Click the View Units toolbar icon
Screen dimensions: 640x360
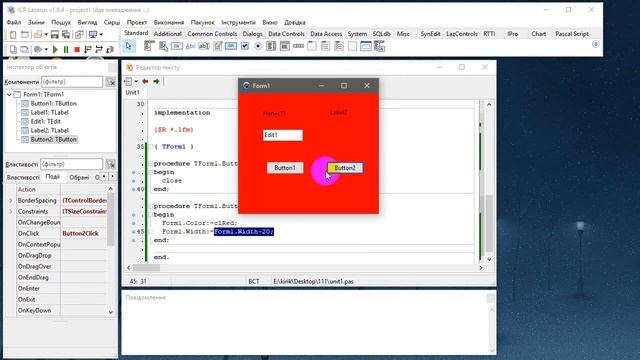[13, 49]
